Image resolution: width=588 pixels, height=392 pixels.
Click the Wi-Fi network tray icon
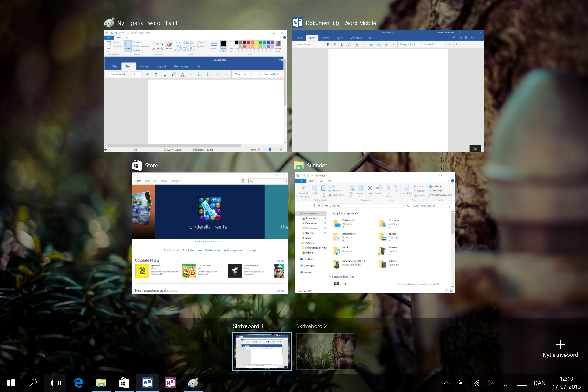coord(476,383)
